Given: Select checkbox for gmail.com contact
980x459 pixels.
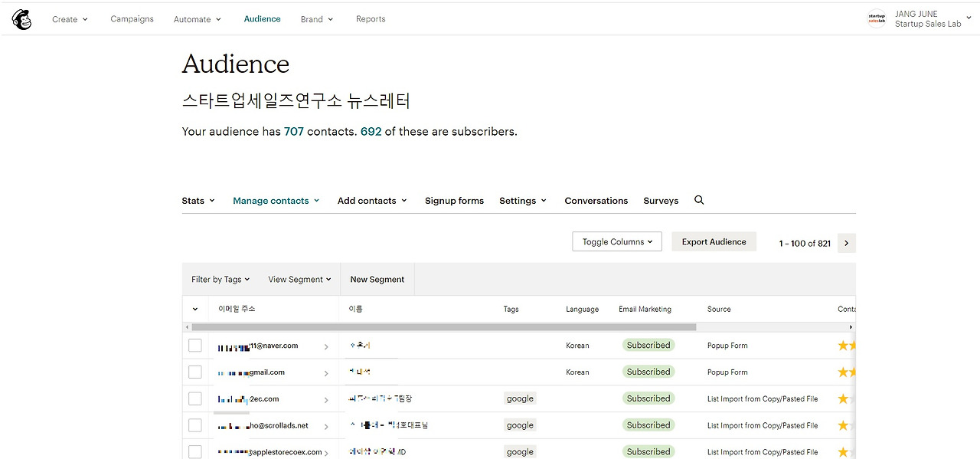Looking at the screenshot, I should tap(195, 372).
